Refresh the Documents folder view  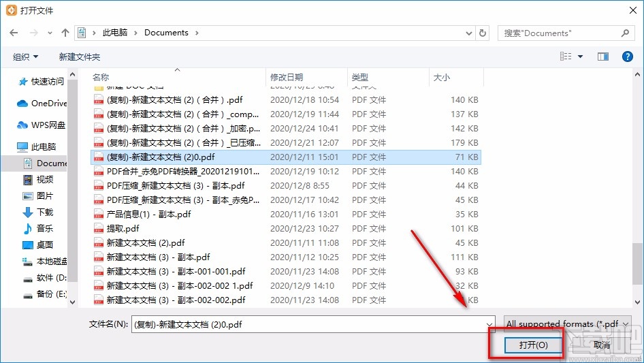pos(483,33)
